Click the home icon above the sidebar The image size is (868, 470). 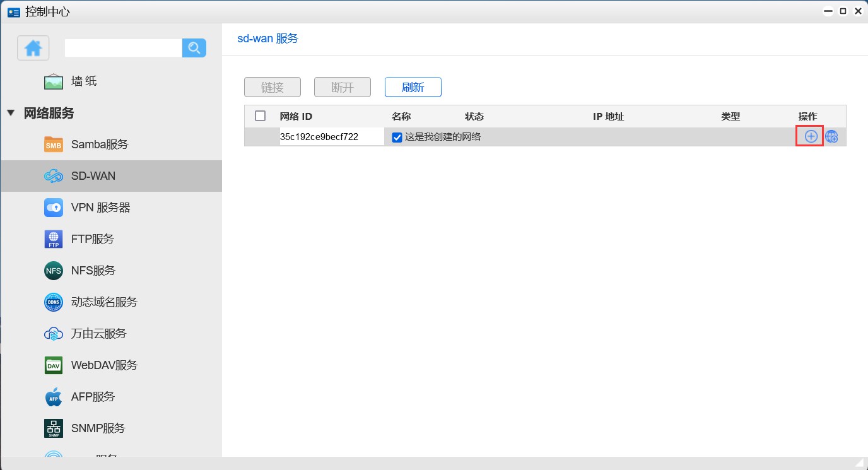(x=33, y=47)
